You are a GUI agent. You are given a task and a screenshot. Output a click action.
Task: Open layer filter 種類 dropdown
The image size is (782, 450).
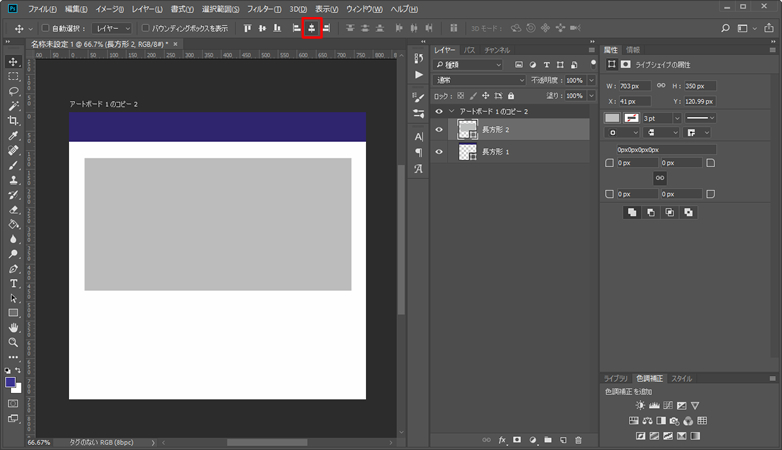click(x=468, y=65)
